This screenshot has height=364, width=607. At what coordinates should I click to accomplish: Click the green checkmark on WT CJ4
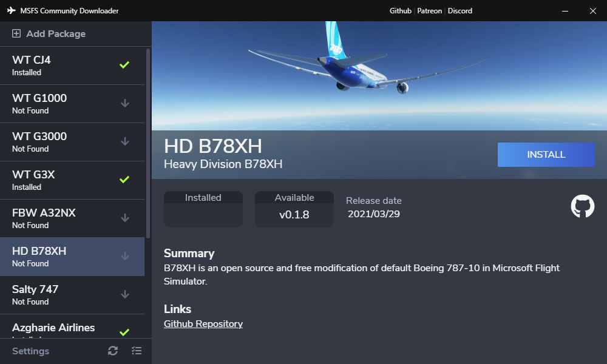pos(124,65)
